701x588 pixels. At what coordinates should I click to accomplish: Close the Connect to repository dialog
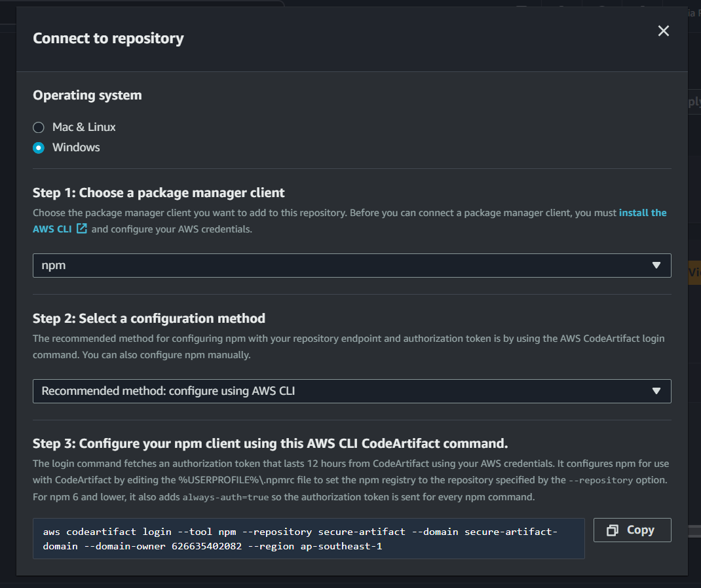click(x=664, y=31)
